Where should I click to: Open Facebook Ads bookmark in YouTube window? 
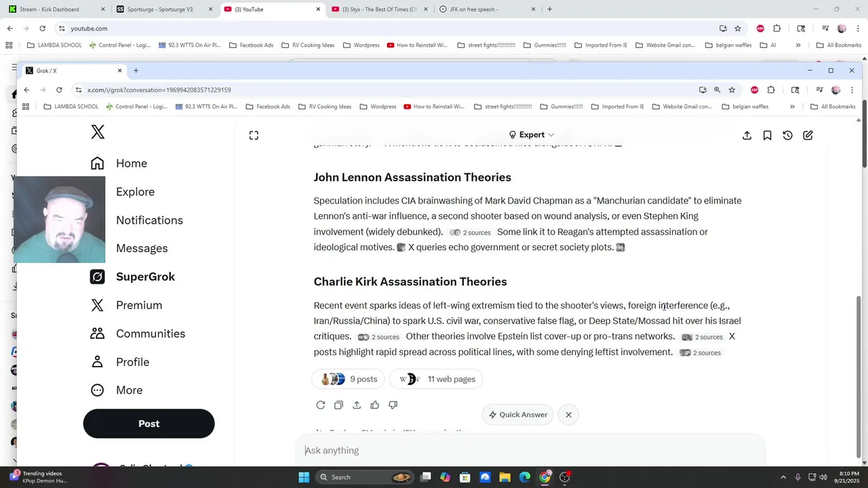click(251, 45)
